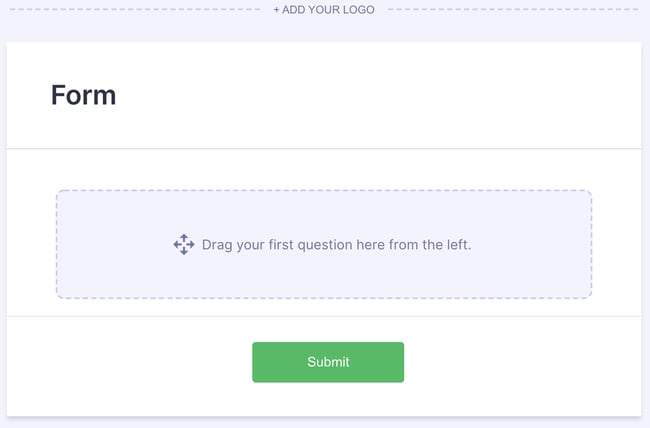Viewport: 650px width, 428px height.
Task: Click the four-arrow move icon
Action: tap(184, 245)
